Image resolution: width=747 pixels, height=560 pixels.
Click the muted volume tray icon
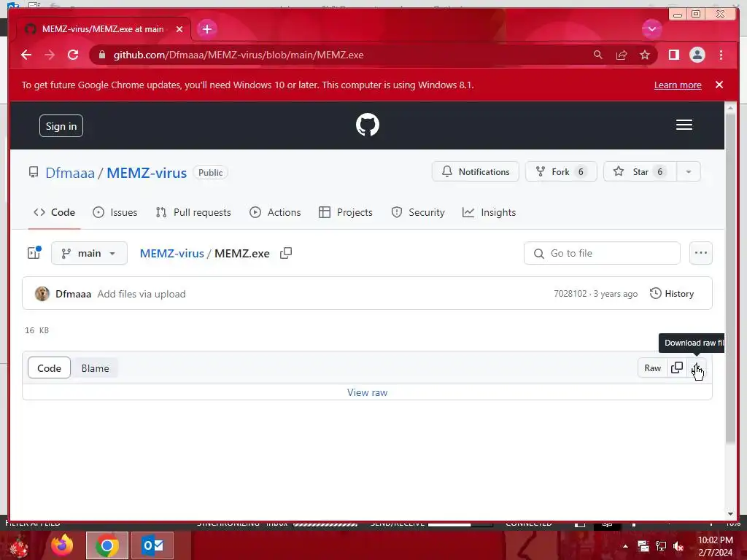click(678, 546)
